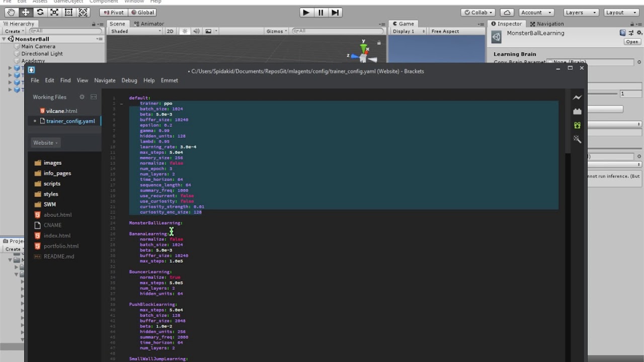Open the Hierarchy Create dropdown
Screen dimensions: 644x362
click(15, 31)
